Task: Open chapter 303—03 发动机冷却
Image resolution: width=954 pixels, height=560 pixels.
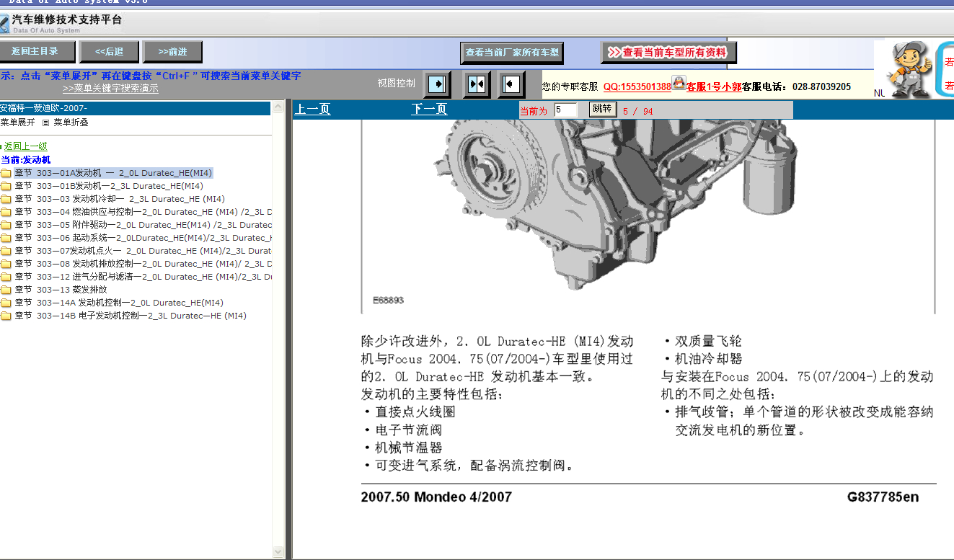Action: coord(120,199)
